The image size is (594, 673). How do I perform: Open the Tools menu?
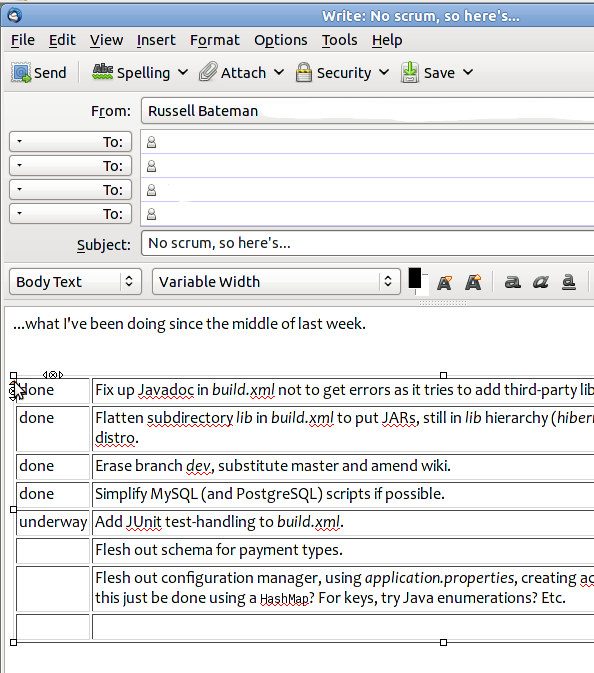339,40
